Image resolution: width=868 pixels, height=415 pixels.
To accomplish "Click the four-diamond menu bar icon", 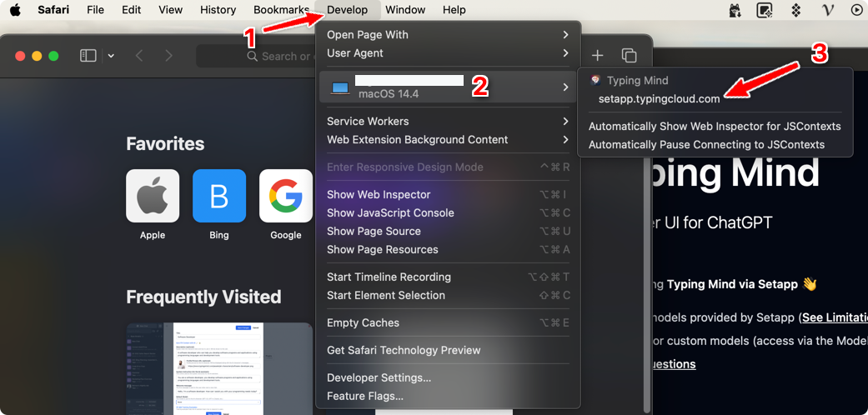I will (796, 10).
